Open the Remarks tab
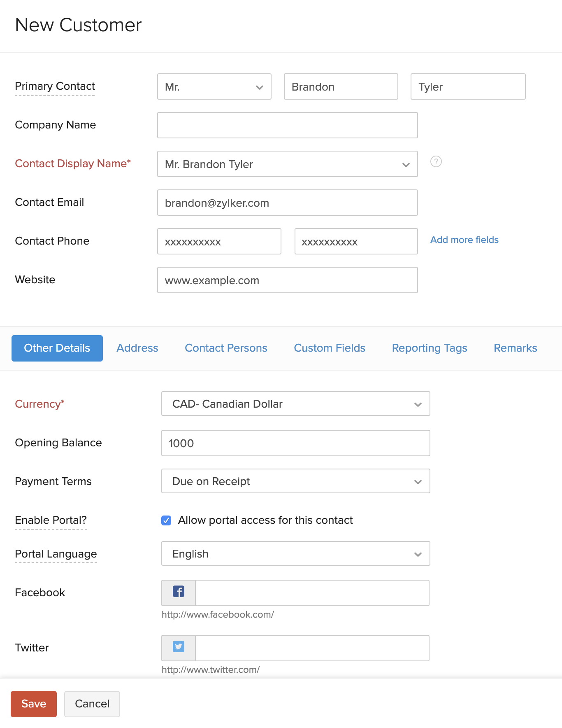The width and height of the screenshot is (562, 728). [x=515, y=348]
